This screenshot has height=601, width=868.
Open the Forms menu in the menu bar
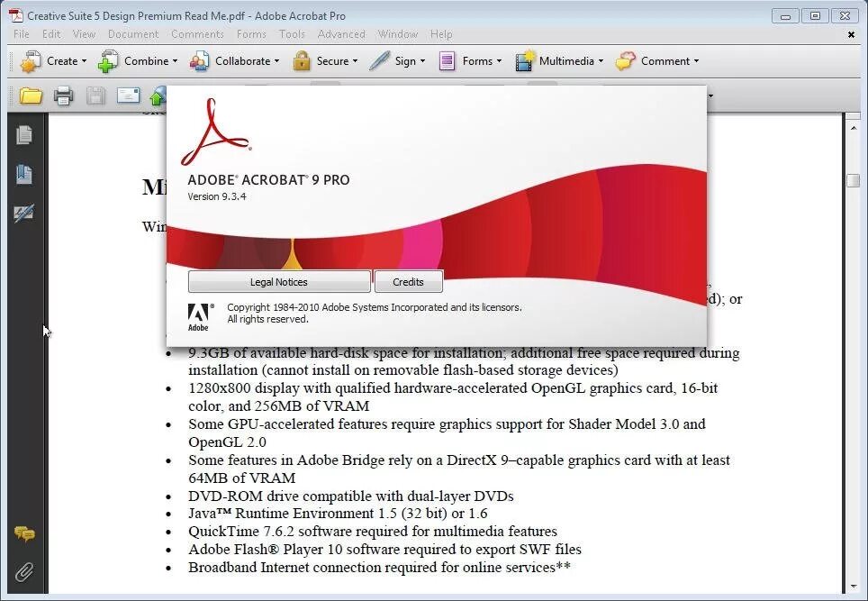(x=251, y=34)
